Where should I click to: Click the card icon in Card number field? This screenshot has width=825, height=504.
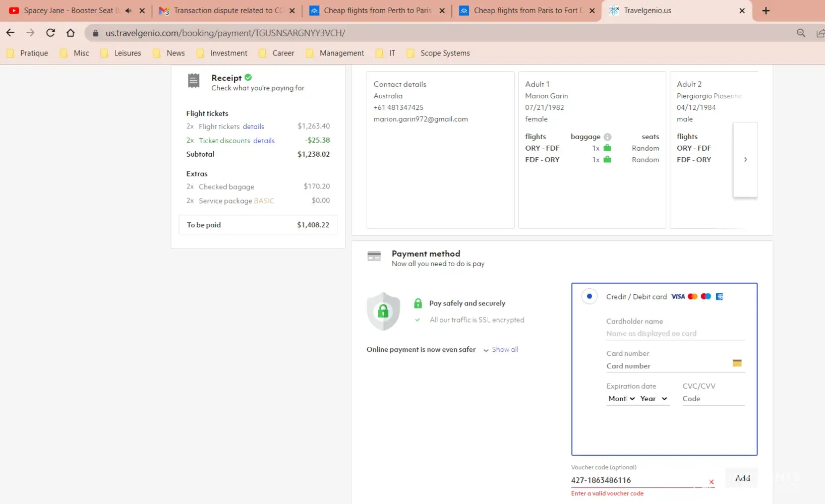[x=737, y=363]
